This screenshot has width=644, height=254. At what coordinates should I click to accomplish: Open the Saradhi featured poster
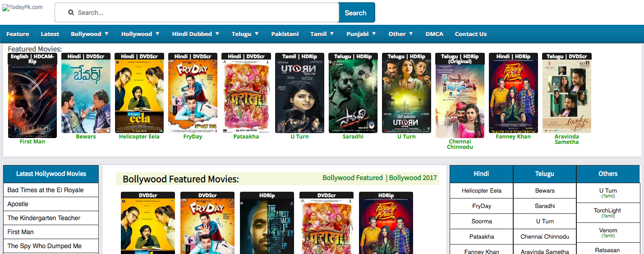coord(353,96)
